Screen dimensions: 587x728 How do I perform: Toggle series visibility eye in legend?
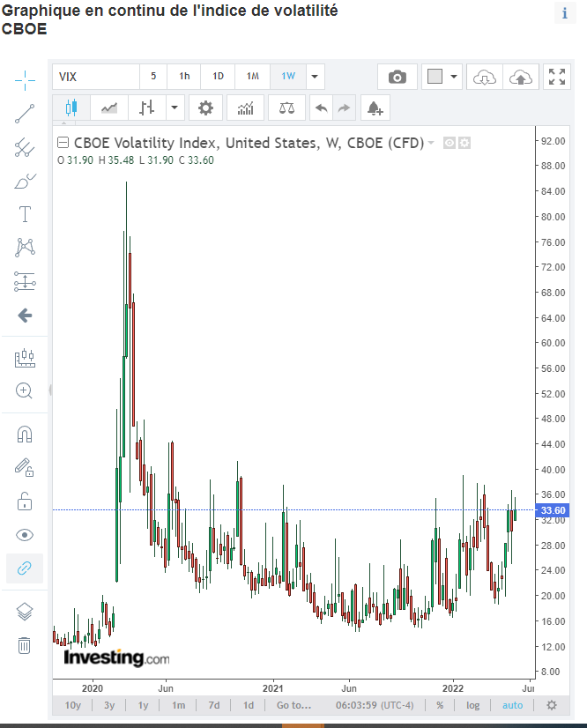coord(450,143)
